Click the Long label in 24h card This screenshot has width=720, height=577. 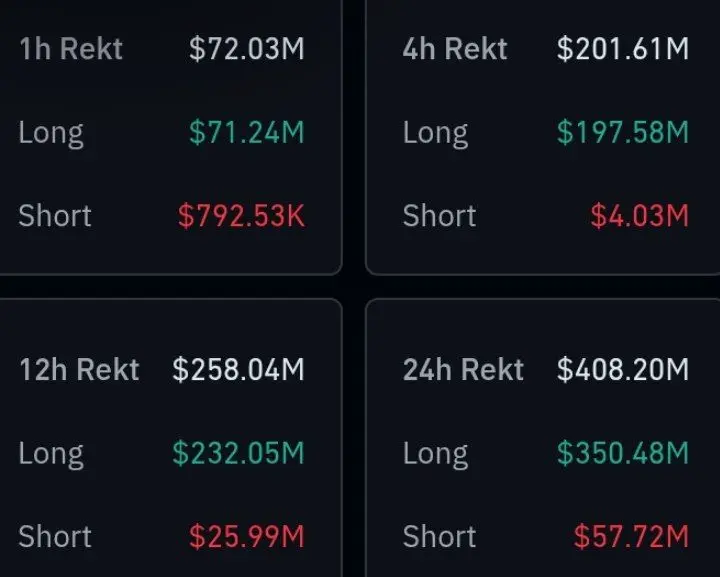(435, 455)
